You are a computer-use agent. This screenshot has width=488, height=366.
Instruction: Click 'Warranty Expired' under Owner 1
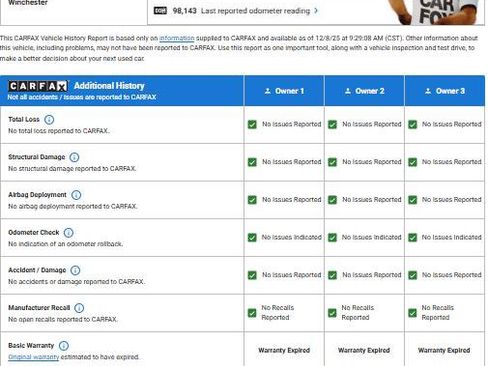coord(284,350)
